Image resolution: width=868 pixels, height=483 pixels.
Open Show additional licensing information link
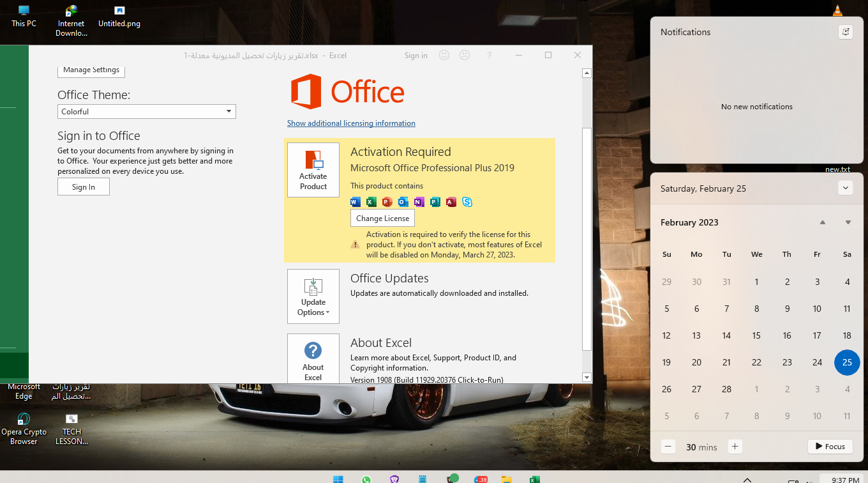click(x=351, y=123)
